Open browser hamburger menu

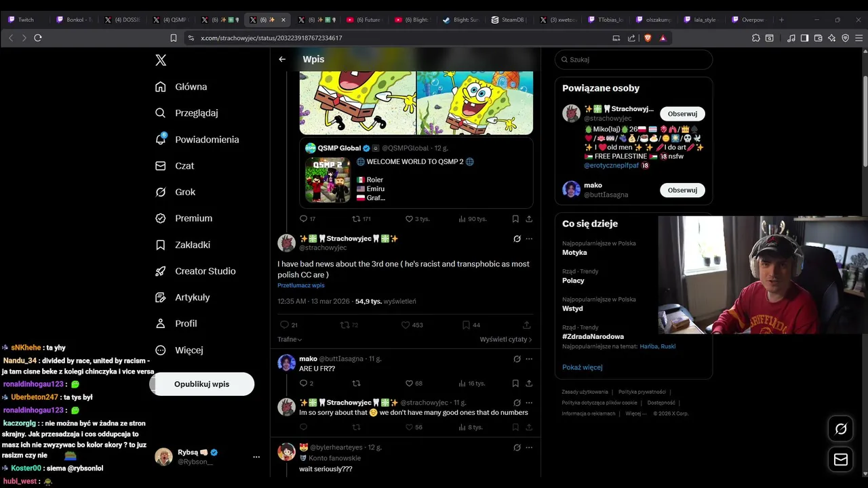point(859,38)
